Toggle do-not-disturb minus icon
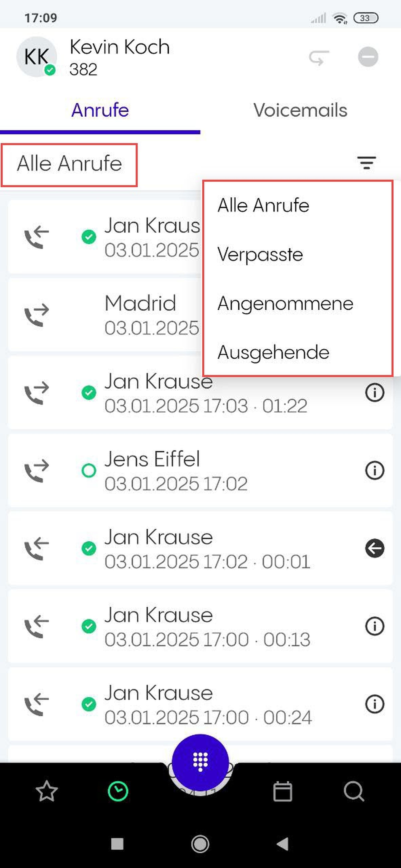Viewport: 401px width, 868px height. (x=368, y=57)
